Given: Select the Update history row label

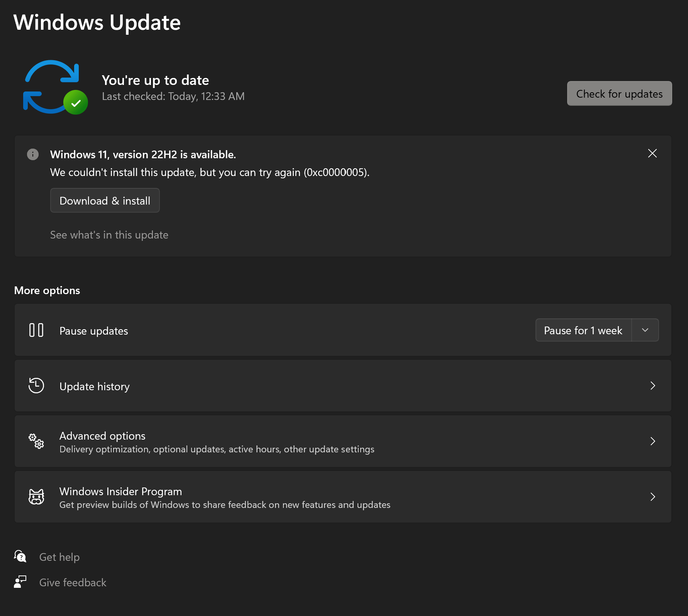Looking at the screenshot, I should pyautogui.click(x=95, y=386).
